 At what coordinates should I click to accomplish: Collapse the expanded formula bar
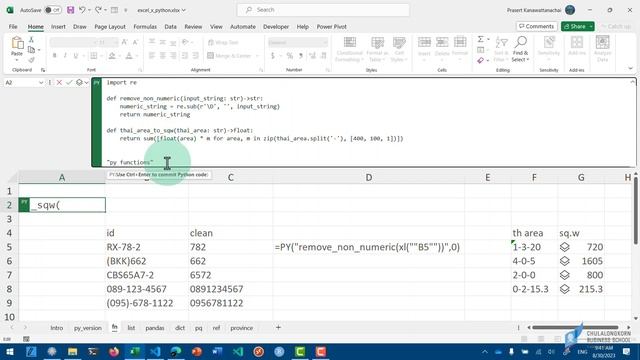pos(632,82)
